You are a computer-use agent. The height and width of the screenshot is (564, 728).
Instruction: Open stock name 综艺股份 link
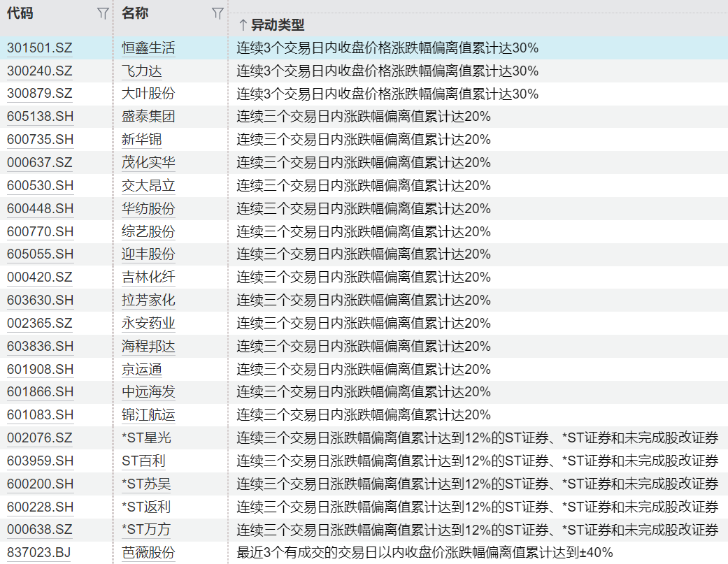coord(148,231)
